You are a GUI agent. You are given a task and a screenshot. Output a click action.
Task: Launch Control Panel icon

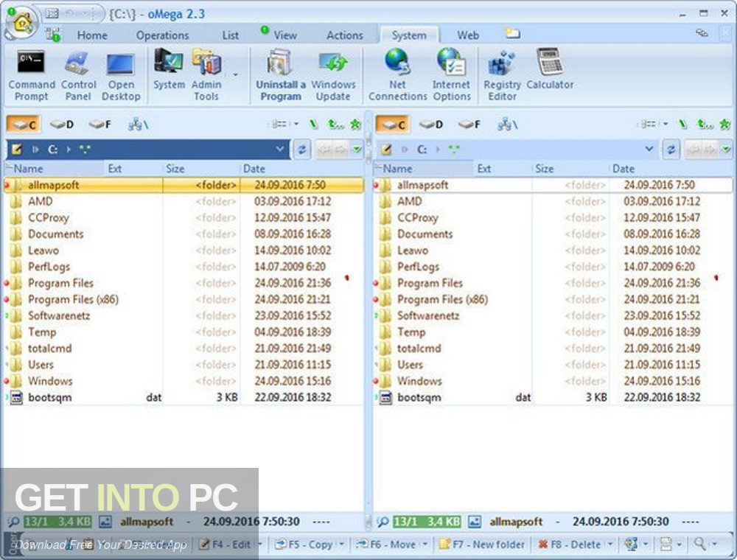pyautogui.click(x=78, y=75)
